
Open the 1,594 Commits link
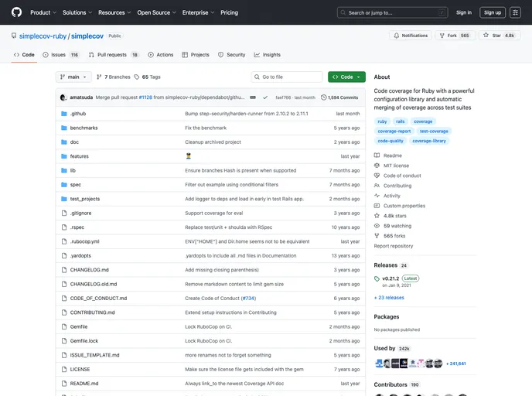339,97
